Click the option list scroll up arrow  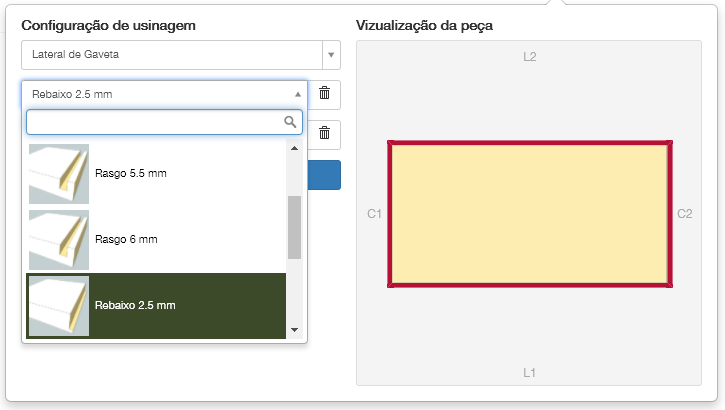point(294,149)
